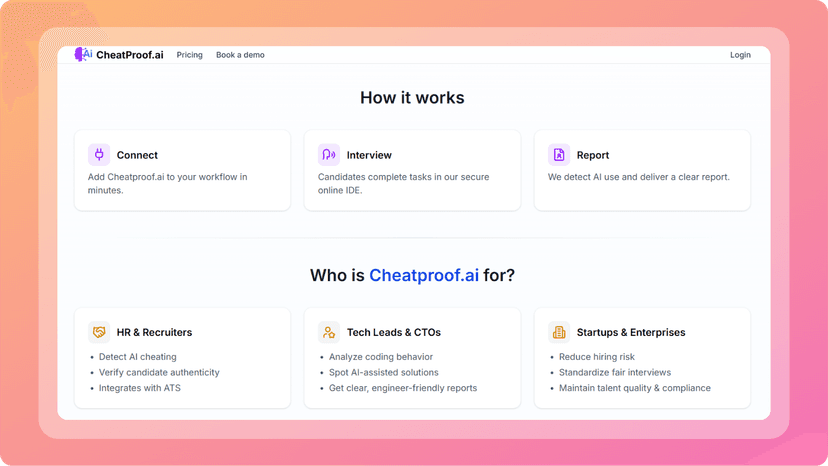Click the 'Analyze coding behavior' bullet
The width and height of the screenshot is (828, 466).
point(381,357)
